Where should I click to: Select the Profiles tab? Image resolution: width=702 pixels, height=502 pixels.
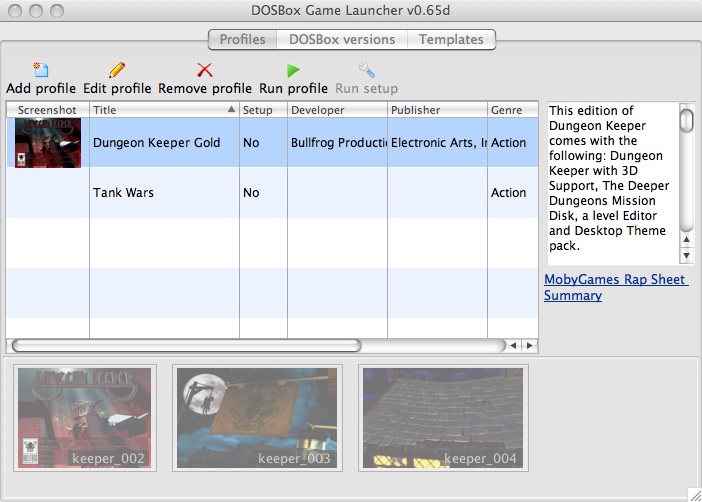pos(242,40)
